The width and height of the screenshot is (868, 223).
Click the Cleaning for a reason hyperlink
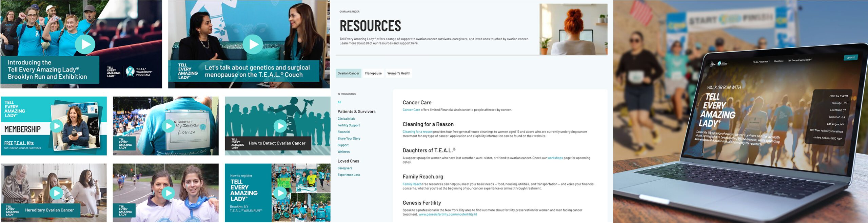(417, 132)
